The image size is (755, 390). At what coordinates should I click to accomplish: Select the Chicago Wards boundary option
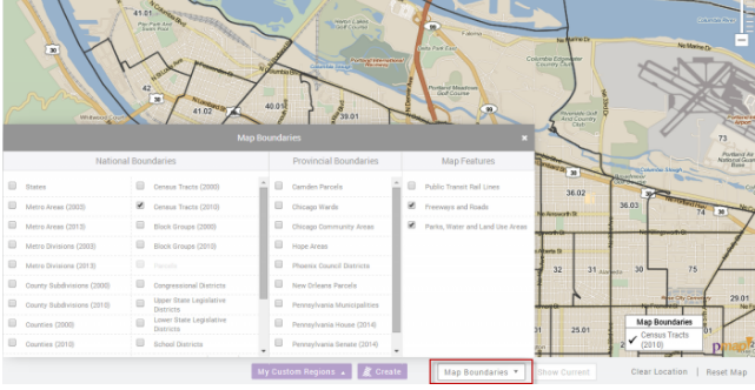279,206
